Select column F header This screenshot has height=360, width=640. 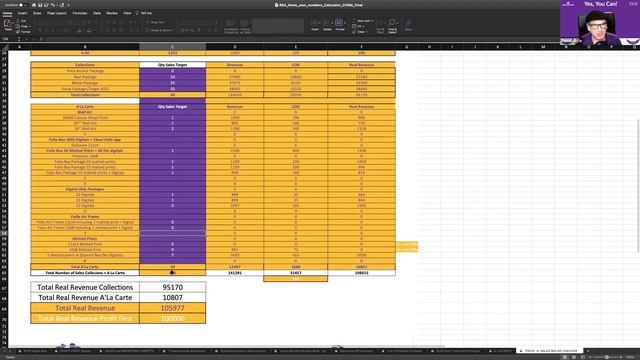click(361, 47)
